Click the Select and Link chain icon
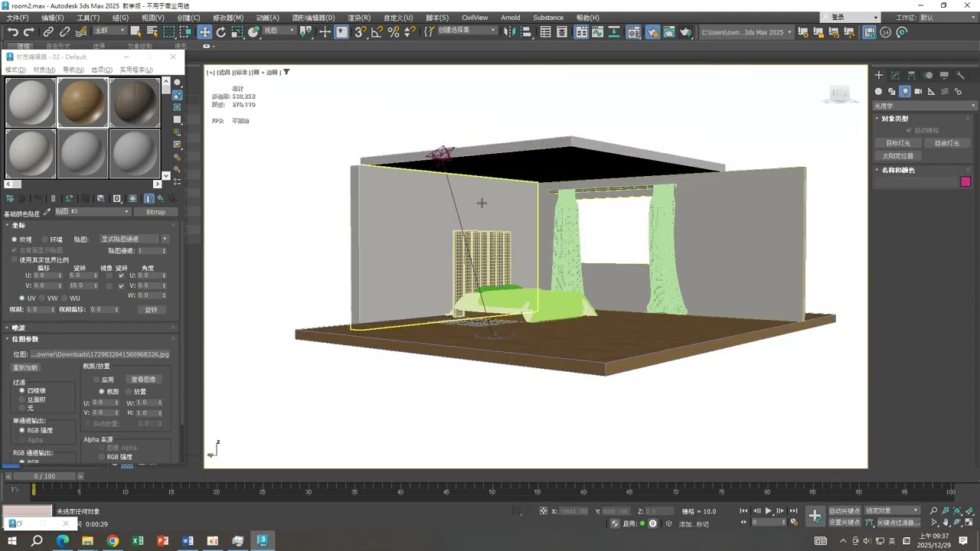Image resolution: width=980 pixels, height=551 pixels. pyautogui.click(x=48, y=31)
